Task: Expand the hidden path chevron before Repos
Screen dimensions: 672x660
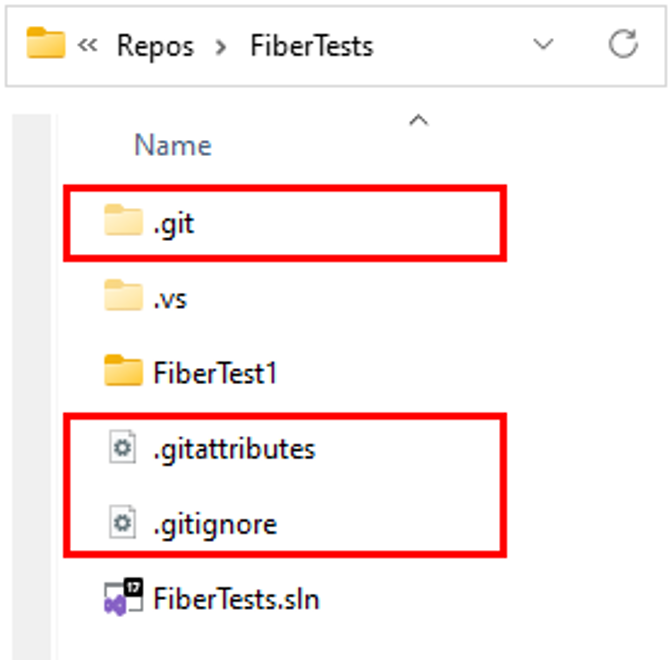Action: coord(87,45)
